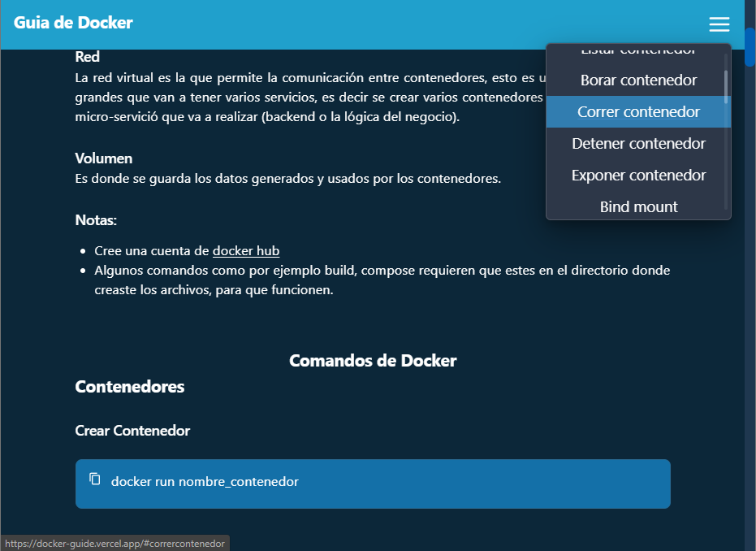Choose Correr contenedor in the dropdown
The width and height of the screenshot is (756, 551).
[x=638, y=112]
